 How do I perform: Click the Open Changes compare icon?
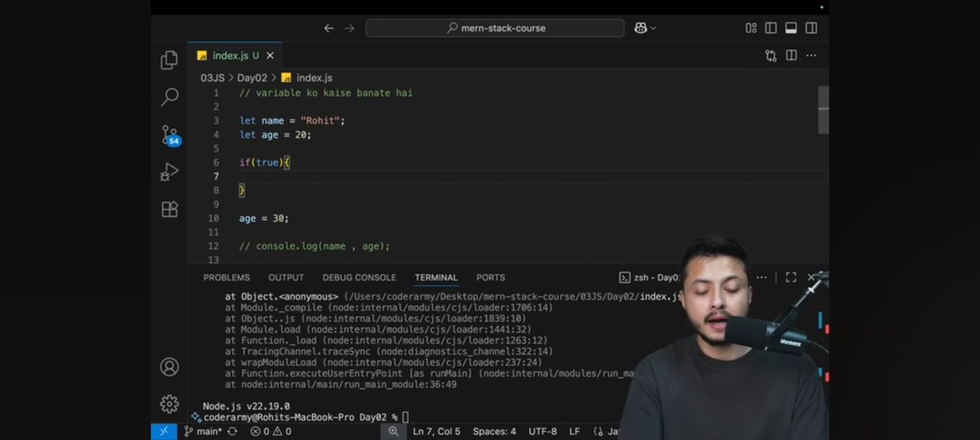[x=771, y=56]
